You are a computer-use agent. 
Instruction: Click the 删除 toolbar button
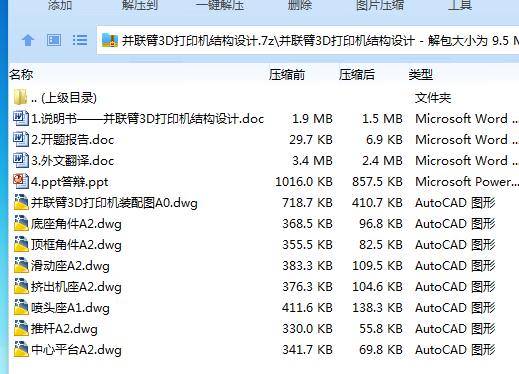(x=300, y=5)
